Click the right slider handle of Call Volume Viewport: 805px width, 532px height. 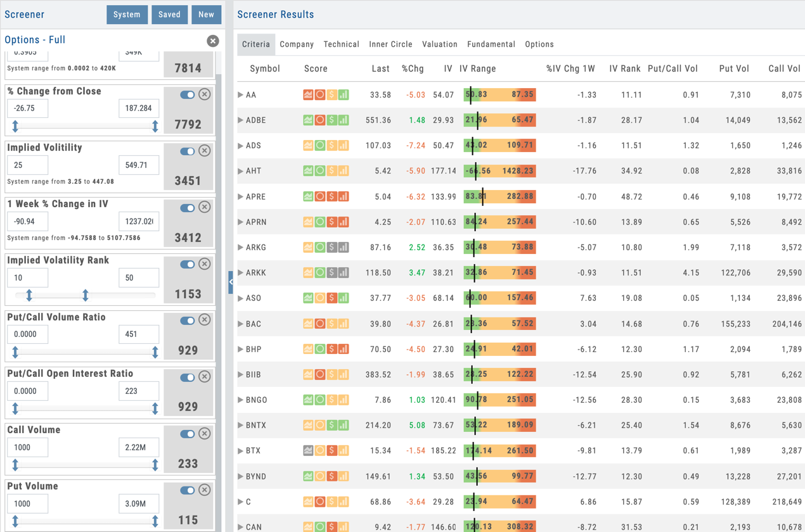point(155,465)
